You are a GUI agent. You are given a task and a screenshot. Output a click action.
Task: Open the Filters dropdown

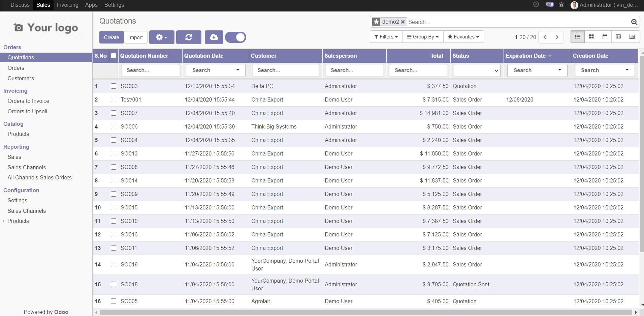coord(386,37)
